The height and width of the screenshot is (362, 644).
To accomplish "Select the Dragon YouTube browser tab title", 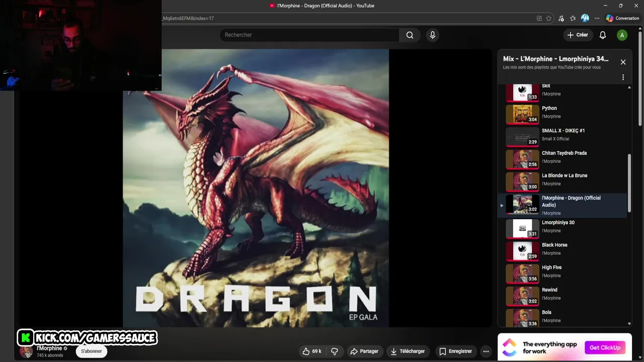I will (x=326, y=6).
